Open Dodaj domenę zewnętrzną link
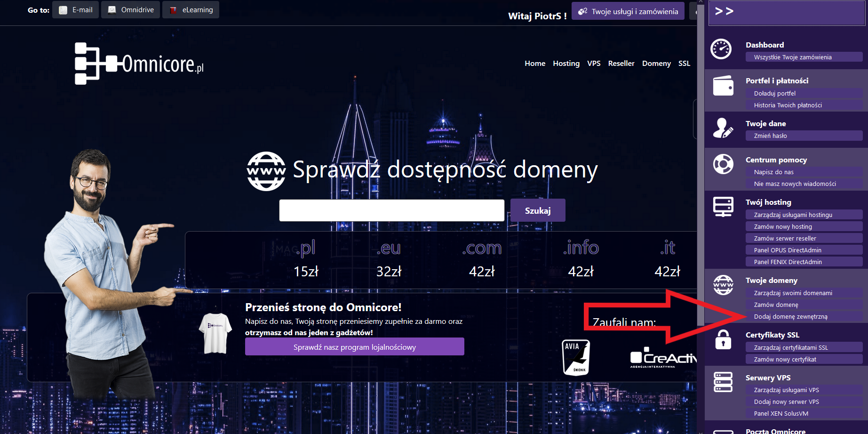Viewport: 868px width, 434px height. click(x=790, y=317)
